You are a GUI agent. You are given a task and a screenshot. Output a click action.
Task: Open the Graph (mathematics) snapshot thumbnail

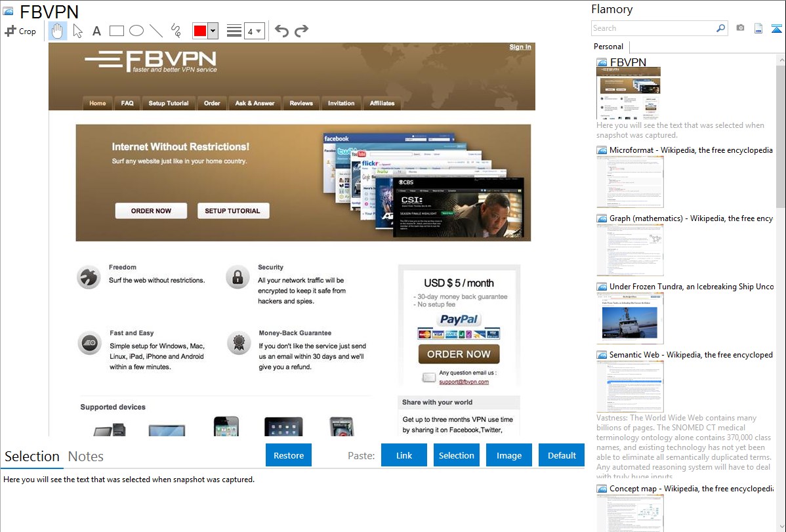(x=630, y=250)
